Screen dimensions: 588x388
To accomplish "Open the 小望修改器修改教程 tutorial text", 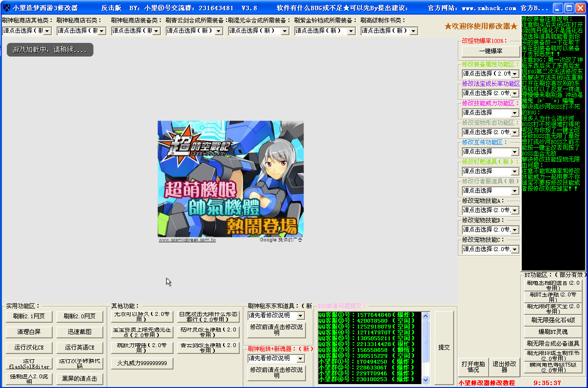I will tap(487, 383).
